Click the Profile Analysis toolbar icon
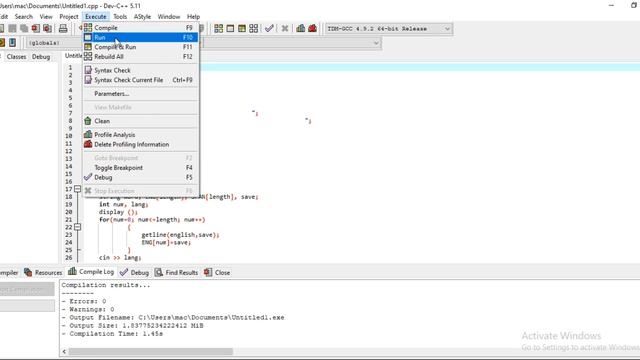640x360 pixels. pyautogui.click(x=301, y=28)
